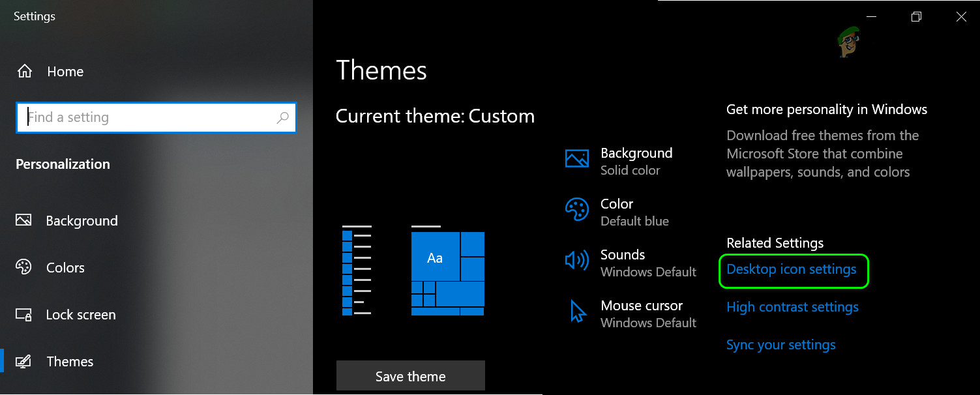Click the Save theme button

pos(410,375)
